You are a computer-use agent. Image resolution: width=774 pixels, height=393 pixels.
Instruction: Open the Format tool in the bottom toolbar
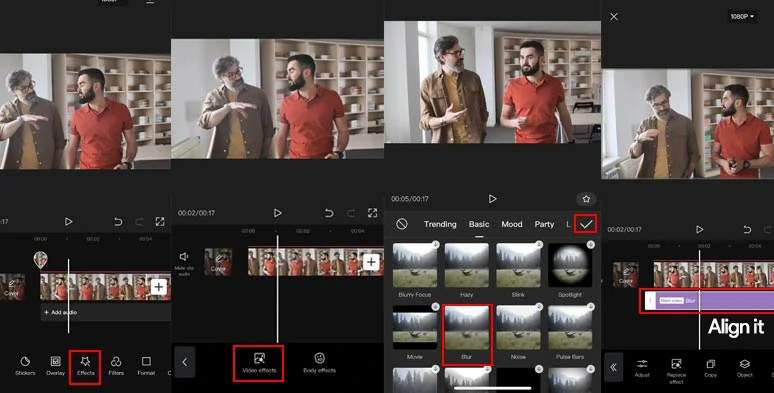pyautogui.click(x=146, y=366)
